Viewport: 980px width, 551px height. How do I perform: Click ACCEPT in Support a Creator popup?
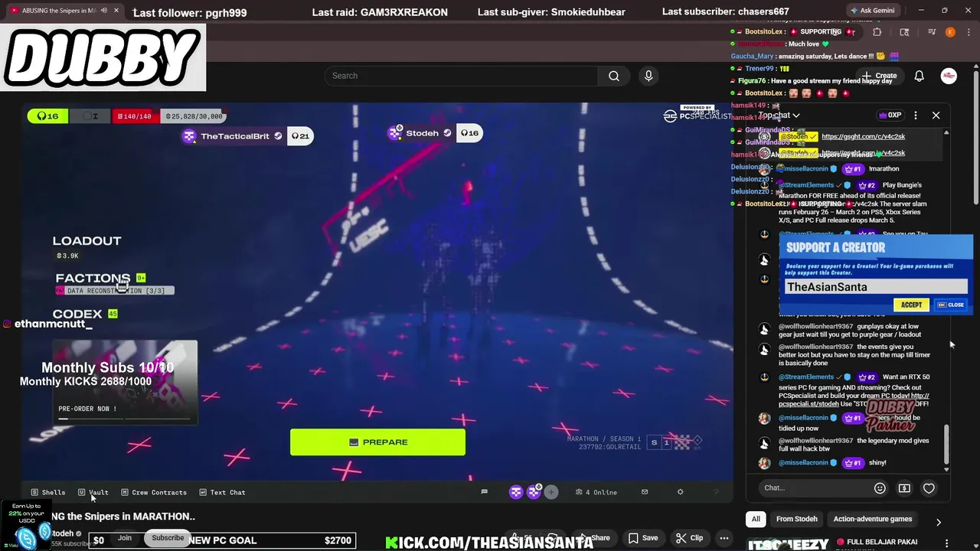911,305
